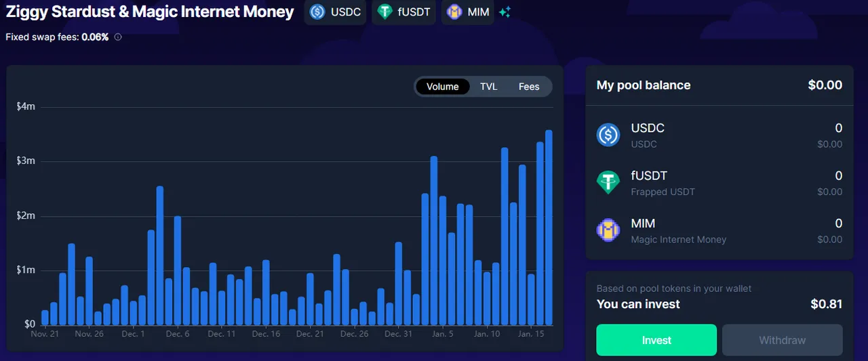Click the MIM icon in the header chip
The height and width of the screenshot is (361, 868).
454,12
